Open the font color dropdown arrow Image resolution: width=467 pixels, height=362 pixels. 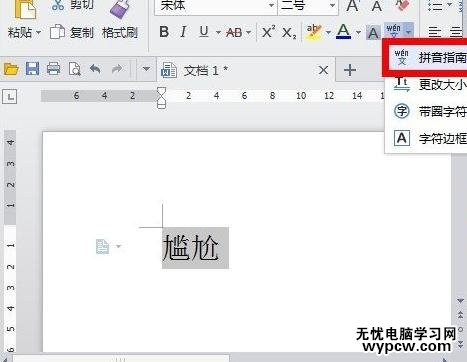pos(358,33)
